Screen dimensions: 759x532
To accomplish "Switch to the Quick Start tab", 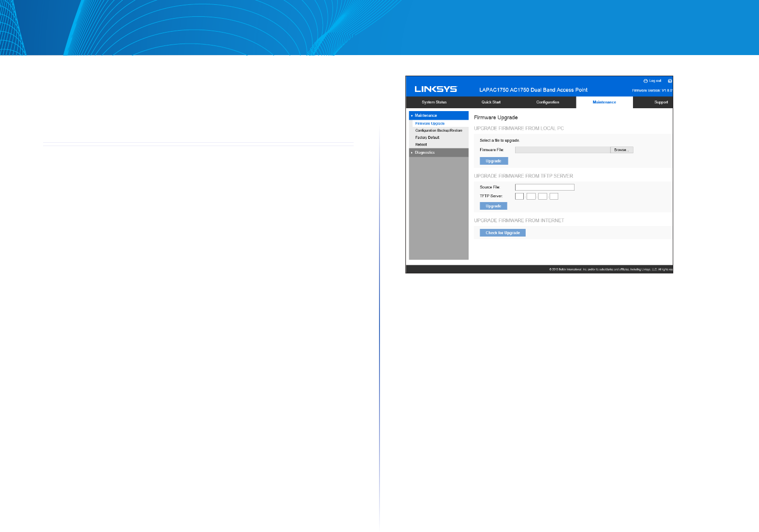I will pyautogui.click(x=491, y=102).
